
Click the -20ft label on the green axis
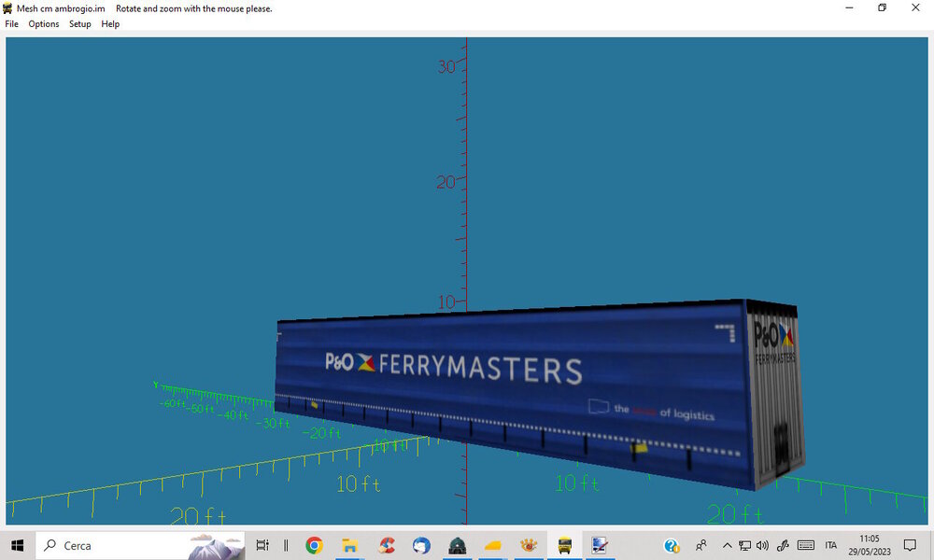[x=321, y=433]
